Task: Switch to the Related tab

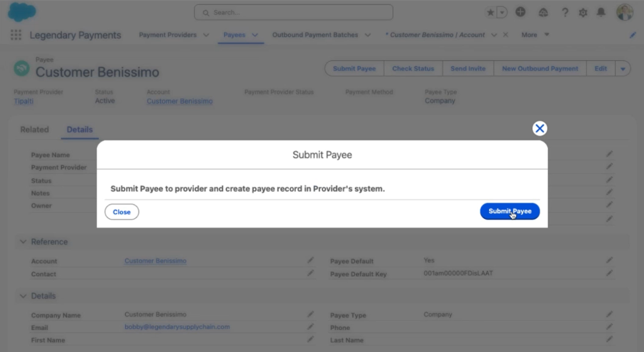Action: pyautogui.click(x=34, y=130)
